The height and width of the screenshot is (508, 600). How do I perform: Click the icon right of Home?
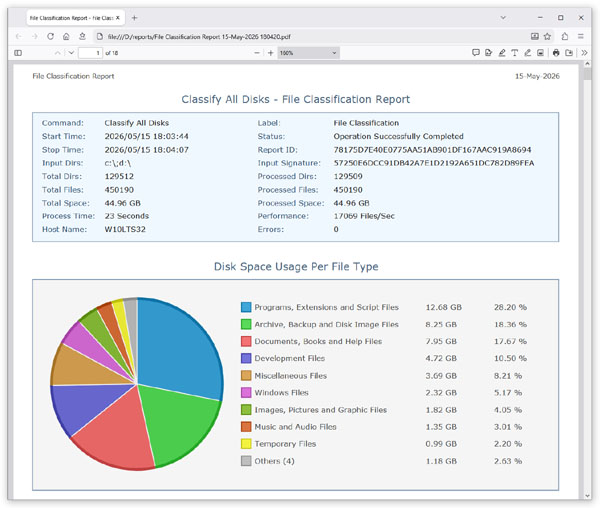point(82,36)
